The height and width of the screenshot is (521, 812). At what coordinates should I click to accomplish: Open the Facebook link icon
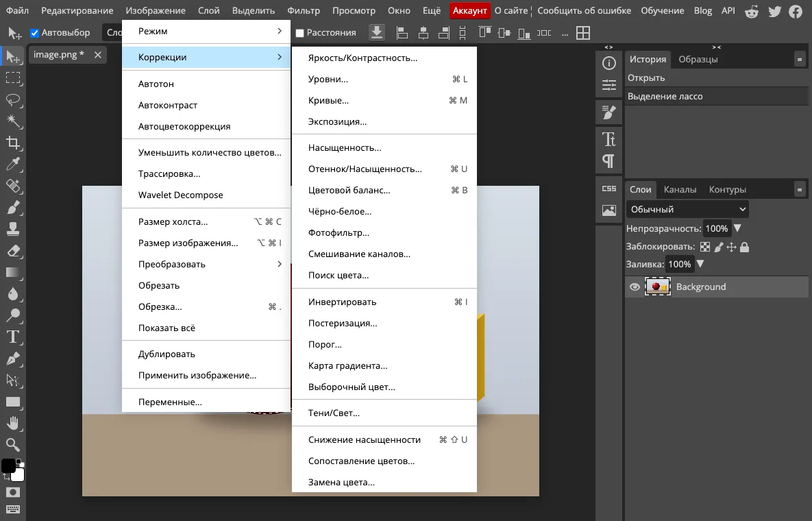(x=796, y=11)
